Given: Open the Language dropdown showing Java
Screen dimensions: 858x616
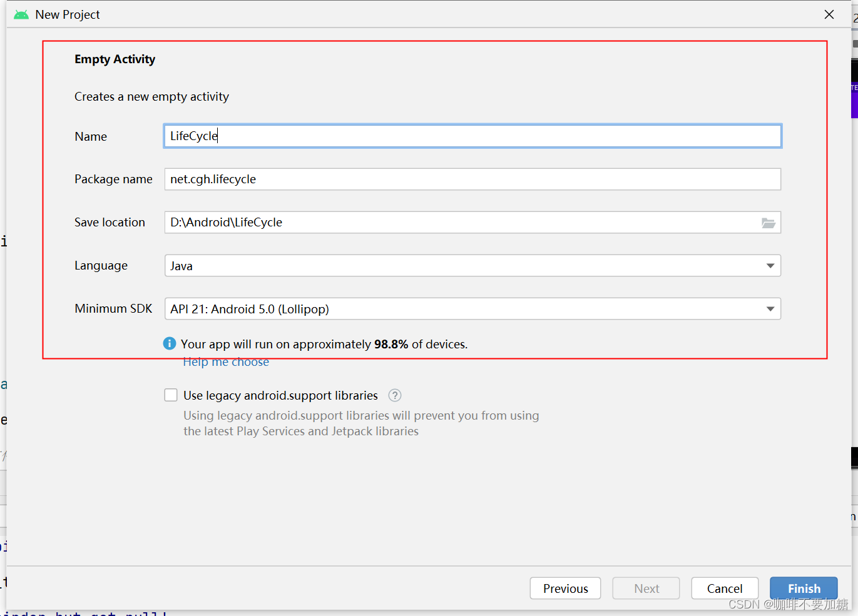Looking at the screenshot, I should pos(472,266).
